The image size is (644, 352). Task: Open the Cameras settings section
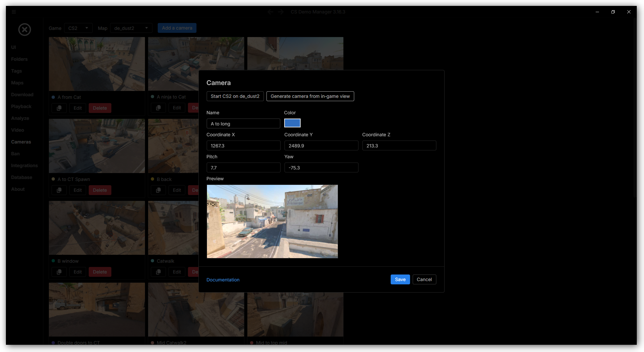click(21, 142)
